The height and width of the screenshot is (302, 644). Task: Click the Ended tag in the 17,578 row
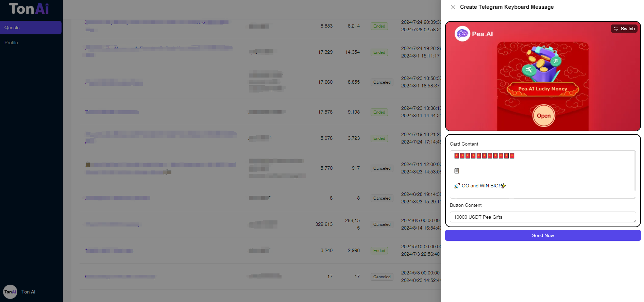[379, 112]
